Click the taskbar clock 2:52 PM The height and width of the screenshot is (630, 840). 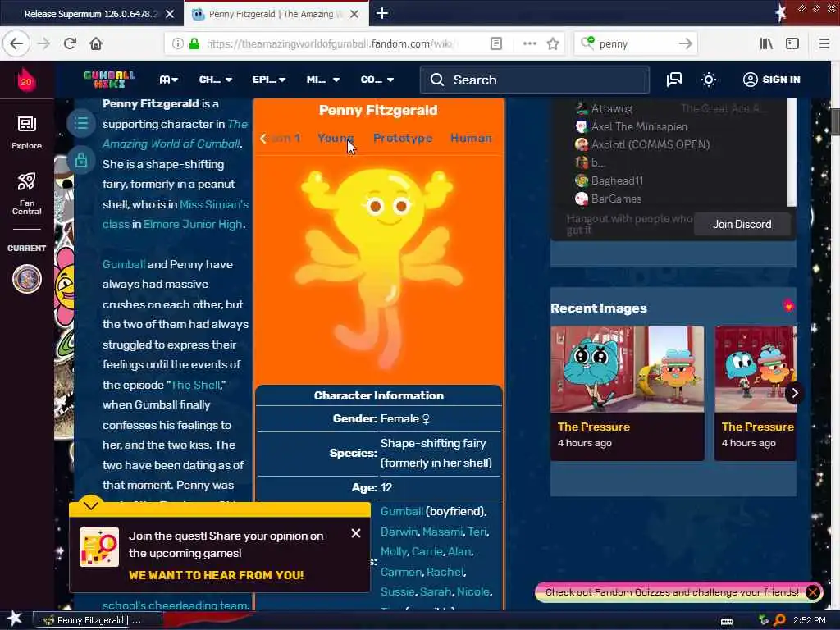809,620
